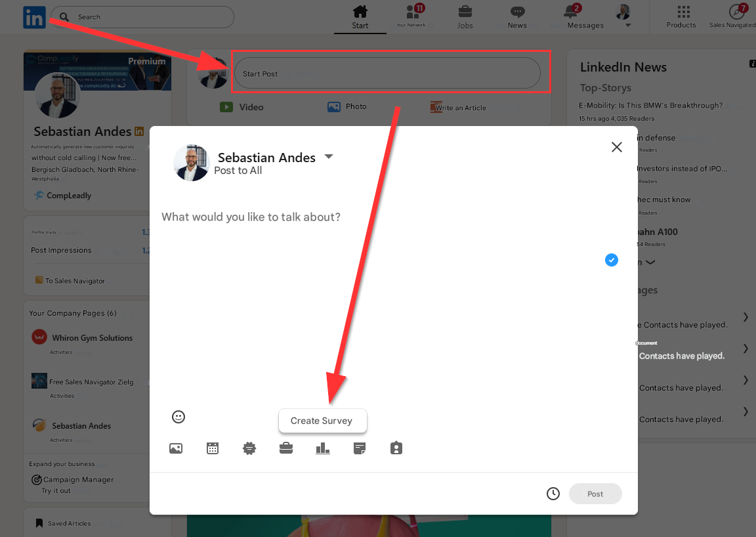Open the emoji picker in post dialog
756x537 pixels.
178,417
